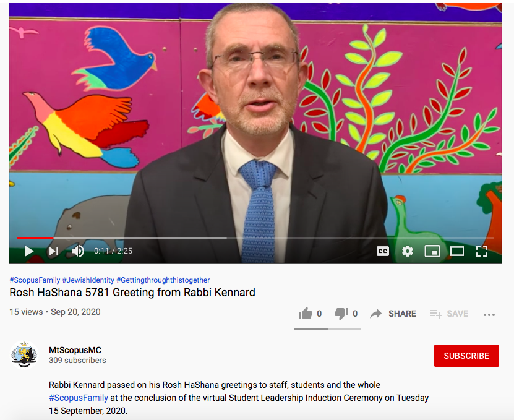Subscribe to the MtScopusMC channel
514x420 pixels.
coord(466,356)
